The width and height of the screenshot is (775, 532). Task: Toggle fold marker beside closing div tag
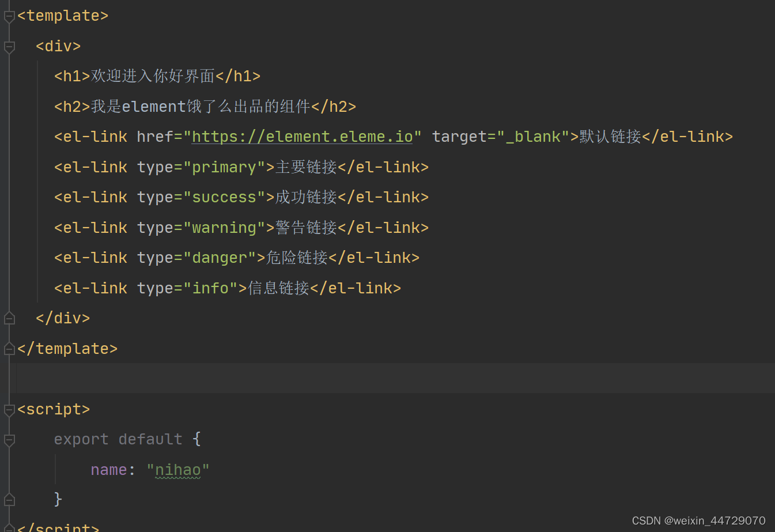[9, 318]
